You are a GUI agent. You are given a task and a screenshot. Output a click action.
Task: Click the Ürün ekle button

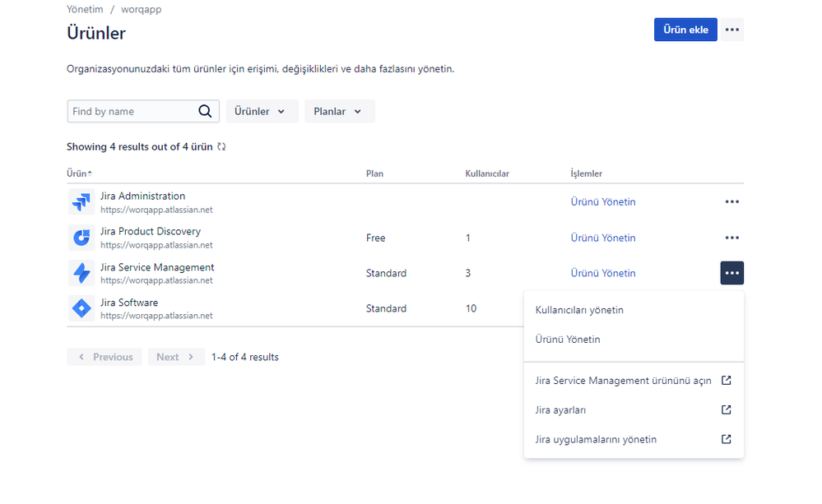[685, 30]
